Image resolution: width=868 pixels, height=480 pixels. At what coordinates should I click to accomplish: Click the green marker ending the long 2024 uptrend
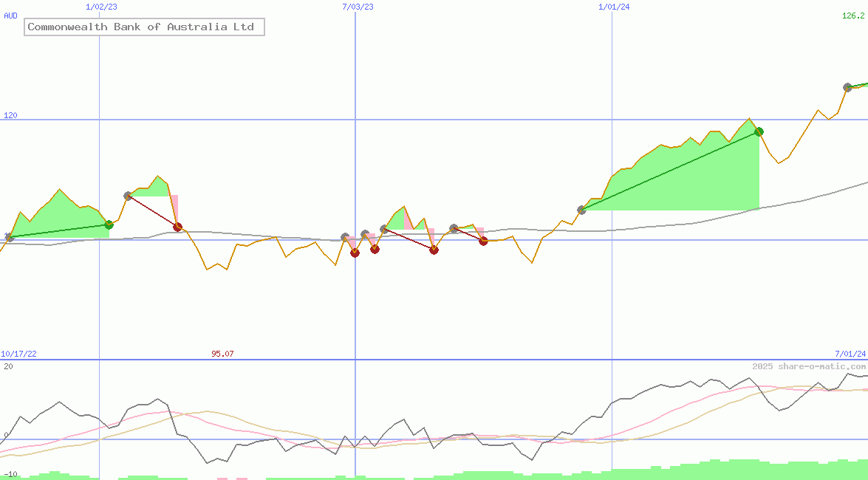pyautogui.click(x=759, y=132)
